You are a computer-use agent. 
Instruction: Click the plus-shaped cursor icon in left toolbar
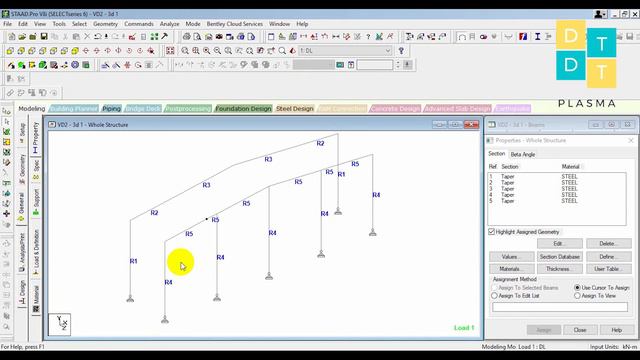pos(7,213)
